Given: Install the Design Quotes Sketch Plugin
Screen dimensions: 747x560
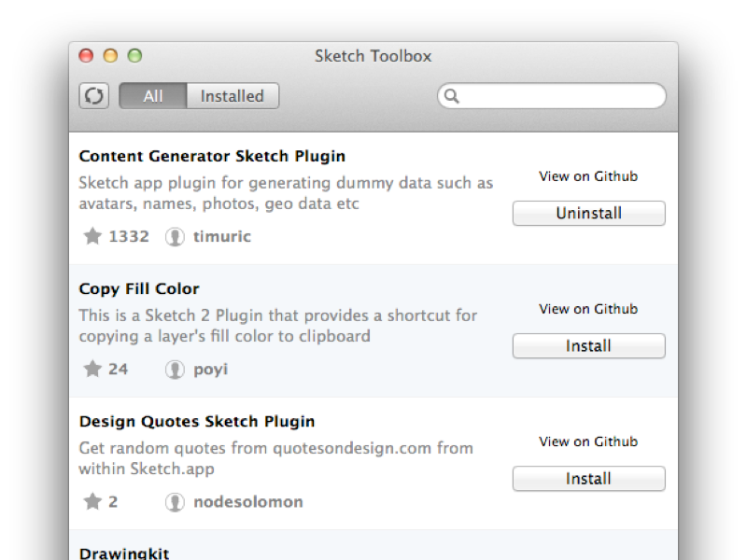Looking at the screenshot, I should [589, 479].
